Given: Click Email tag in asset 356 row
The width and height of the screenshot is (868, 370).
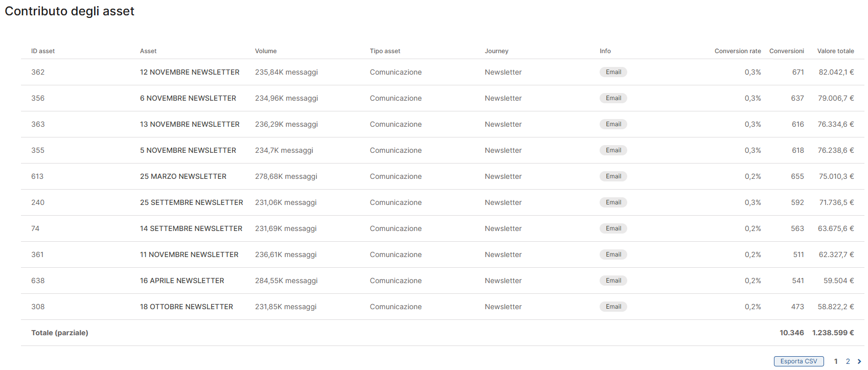Looking at the screenshot, I should [x=613, y=98].
